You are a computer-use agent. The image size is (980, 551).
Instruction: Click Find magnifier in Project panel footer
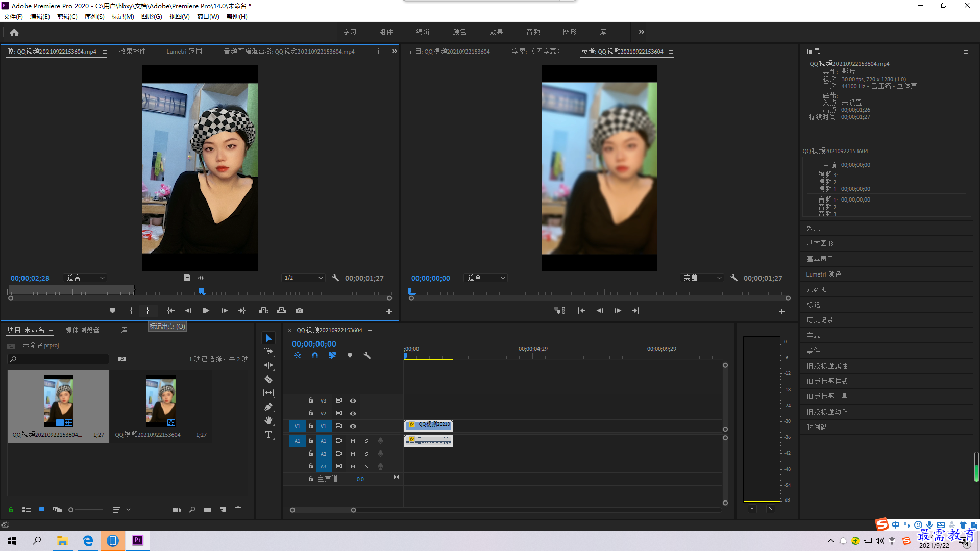click(x=192, y=510)
